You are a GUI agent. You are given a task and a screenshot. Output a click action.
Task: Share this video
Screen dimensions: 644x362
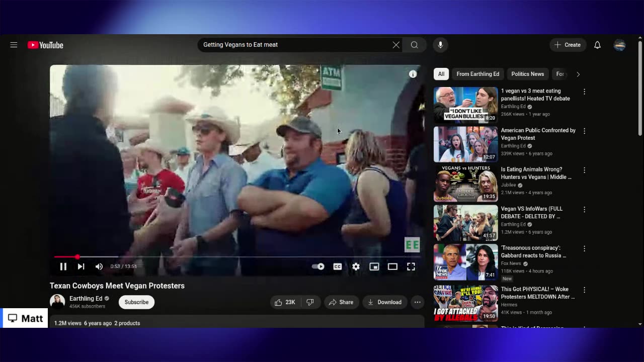click(341, 302)
